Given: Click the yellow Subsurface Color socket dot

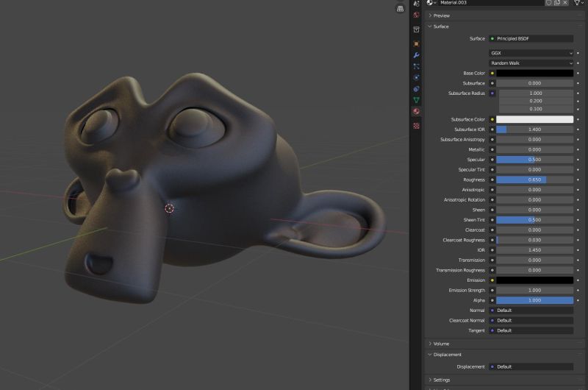Looking at the screenshot, I should click(492, 119).
